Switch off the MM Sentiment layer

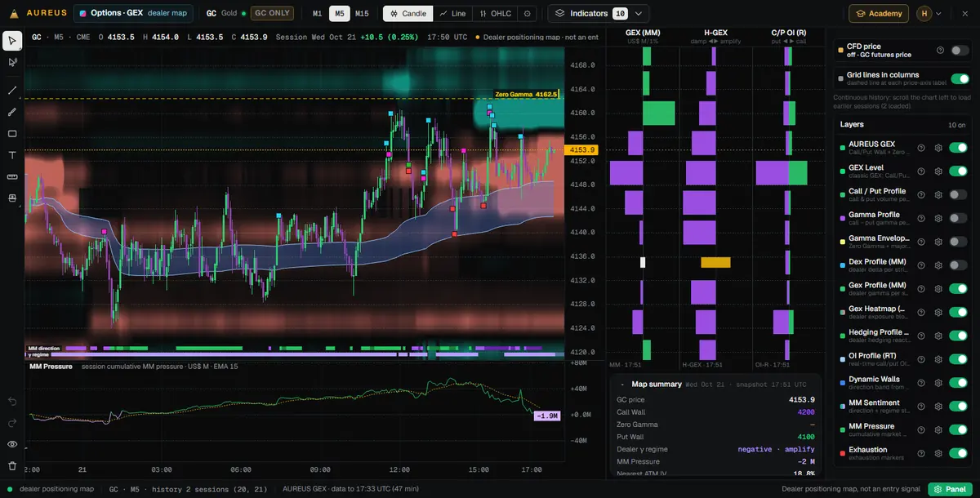tap(958, 407)
